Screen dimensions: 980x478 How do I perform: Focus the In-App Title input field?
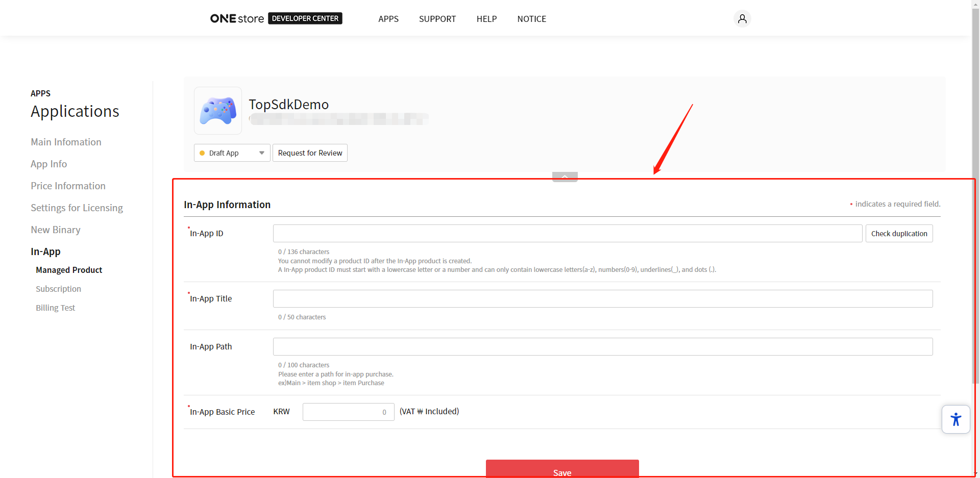602,299
